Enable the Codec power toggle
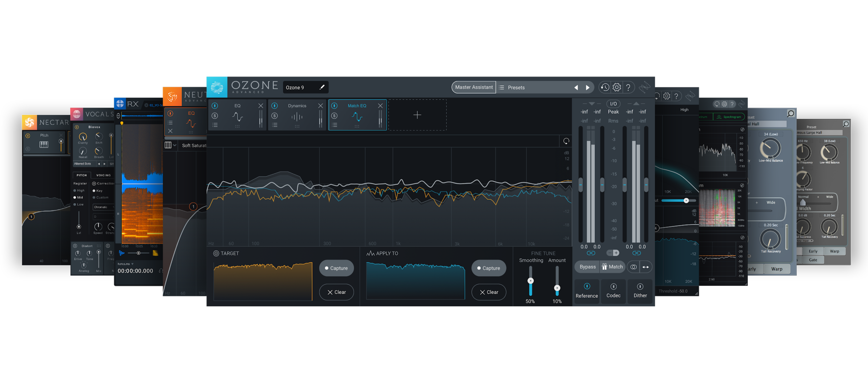Viewport: 868px width, 373px height. [613, 286]
